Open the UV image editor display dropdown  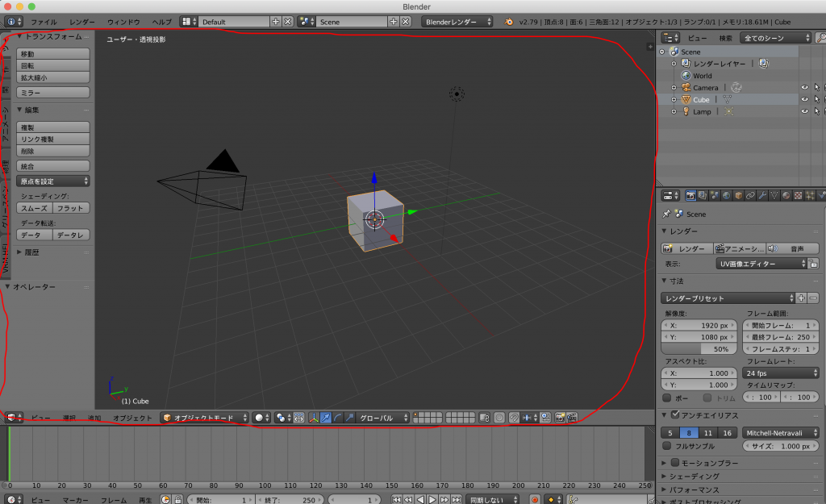click(x=761, y=264)
